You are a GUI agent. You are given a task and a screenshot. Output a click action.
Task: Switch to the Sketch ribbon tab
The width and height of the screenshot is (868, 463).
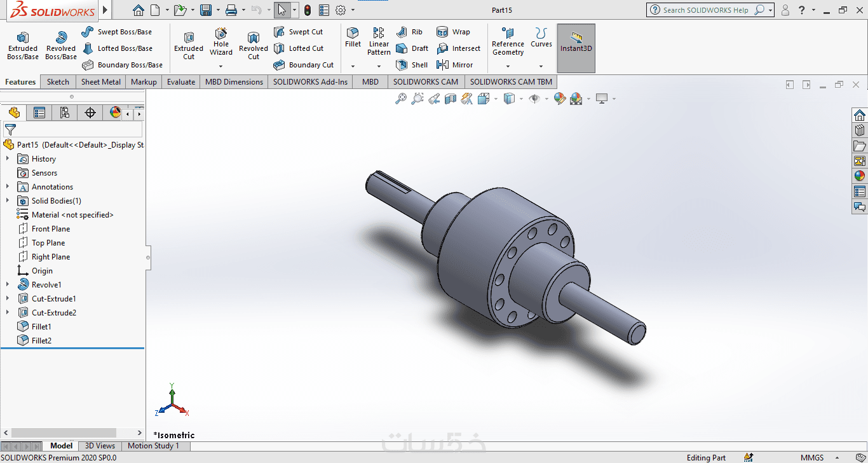pyautogui.click(x=58, y=82)
